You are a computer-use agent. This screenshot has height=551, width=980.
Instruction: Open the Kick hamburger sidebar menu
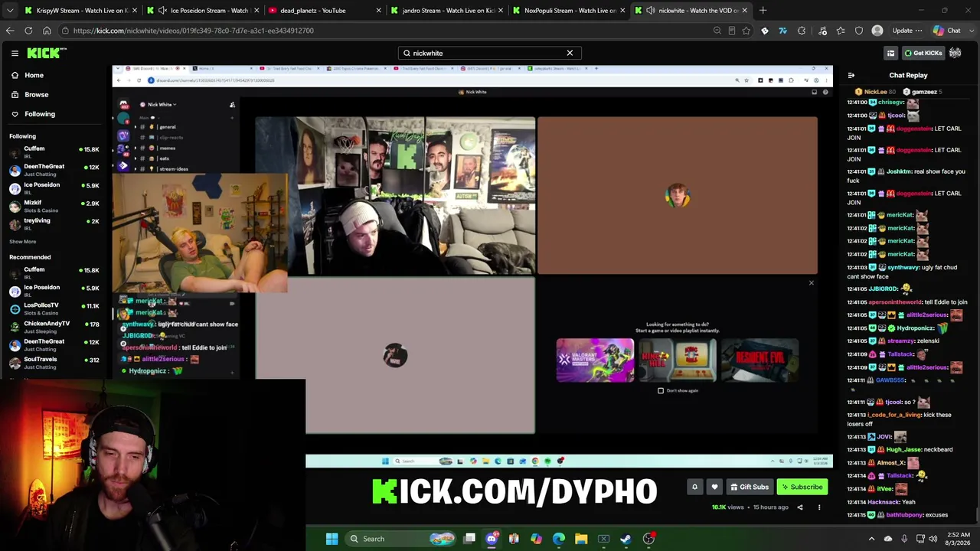(15, 53)
